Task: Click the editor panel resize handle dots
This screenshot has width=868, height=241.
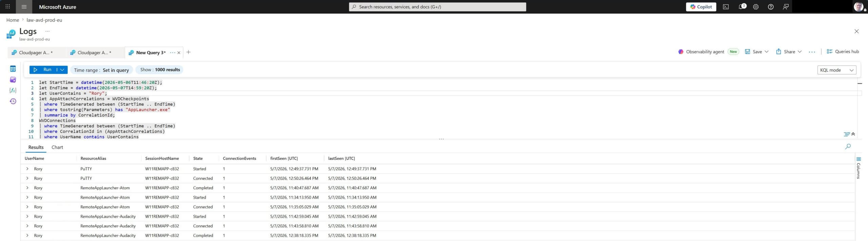Action: [441, 139]
